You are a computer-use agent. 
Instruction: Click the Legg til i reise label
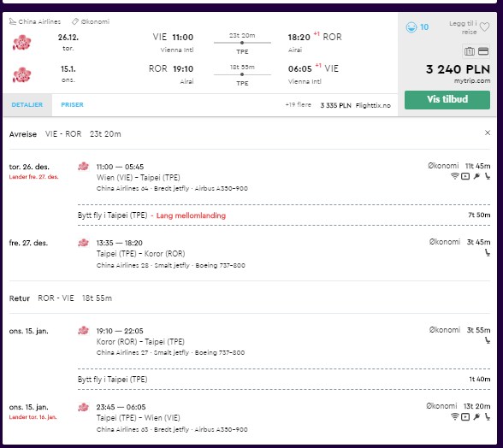[463, 27]
